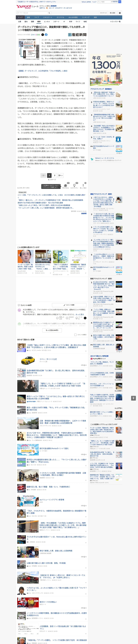Screen dimensions: 138x644
Task: Open 1,300万円 在宅勤務可 advertisement
Action: (x=106, y=70)
